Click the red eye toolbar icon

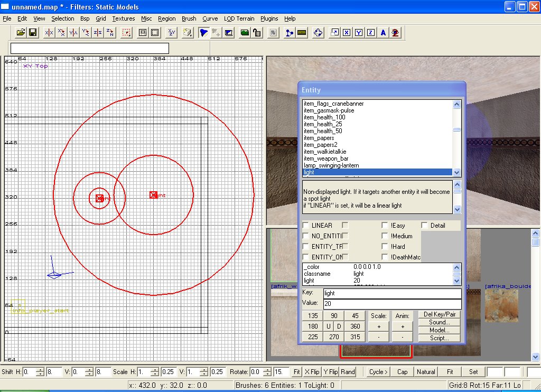pyautogui.click(x=395, y=33)
